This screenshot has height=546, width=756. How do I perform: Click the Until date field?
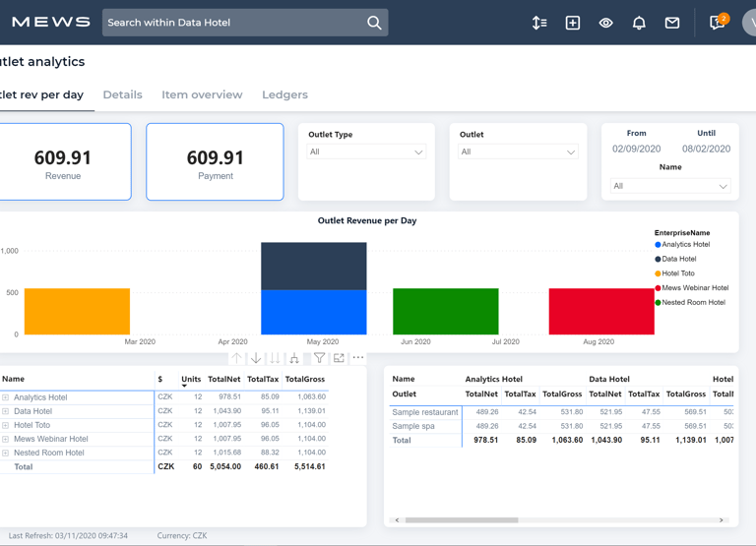click(x=706, y=149)
